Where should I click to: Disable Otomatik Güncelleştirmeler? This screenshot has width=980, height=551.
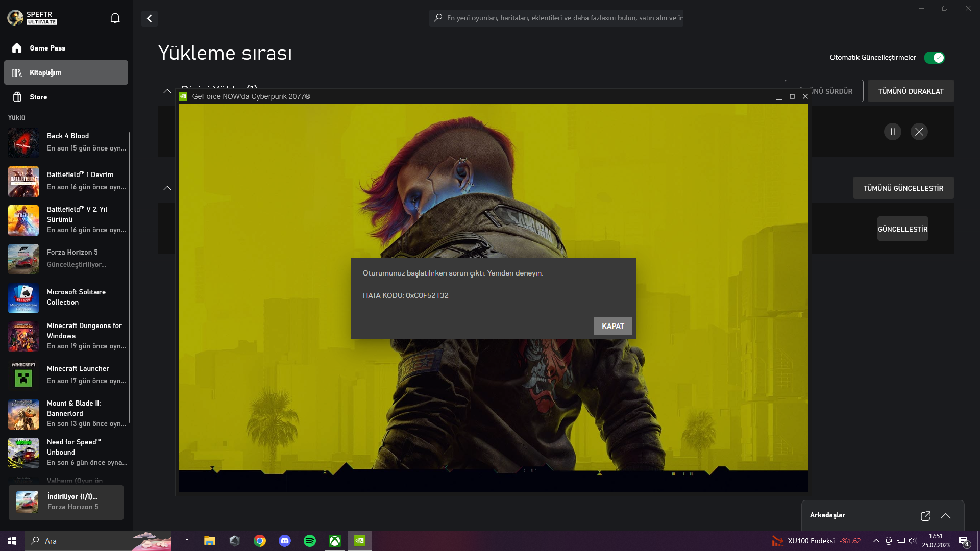pyautogui.click(x=934, y=58)
